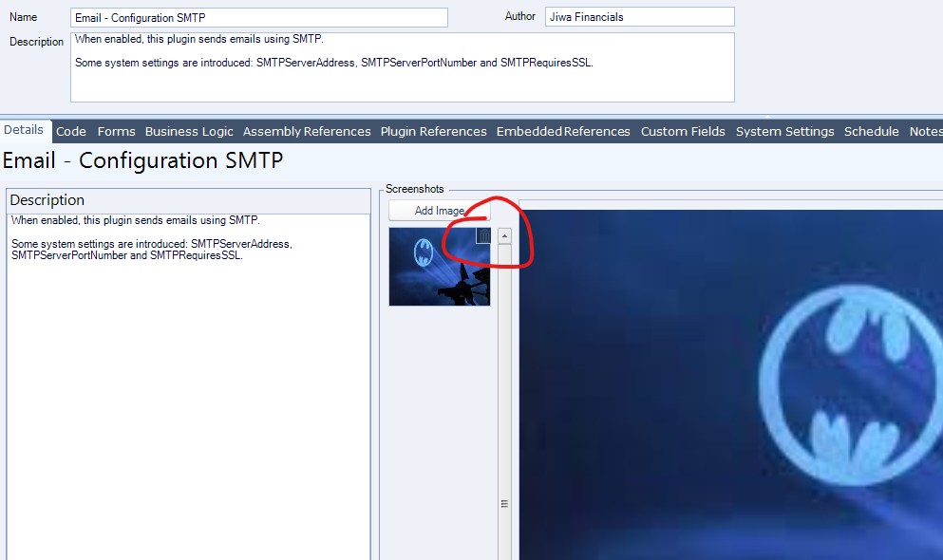
Task: Click into the plugin Name field
Action: pyautogui.click(x=258, y=18)
